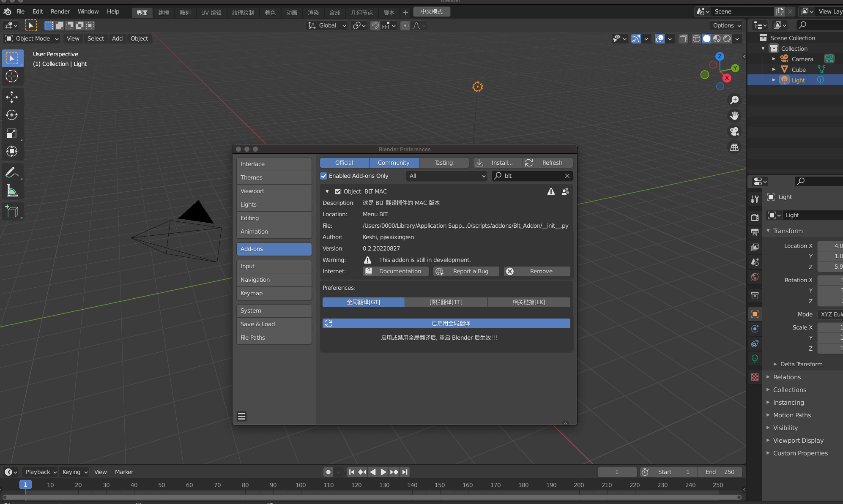Image resolution: width=843 pixels, height=504 pixels.
Task: Open the Physics properties tab icon
Action: point(755,329)
